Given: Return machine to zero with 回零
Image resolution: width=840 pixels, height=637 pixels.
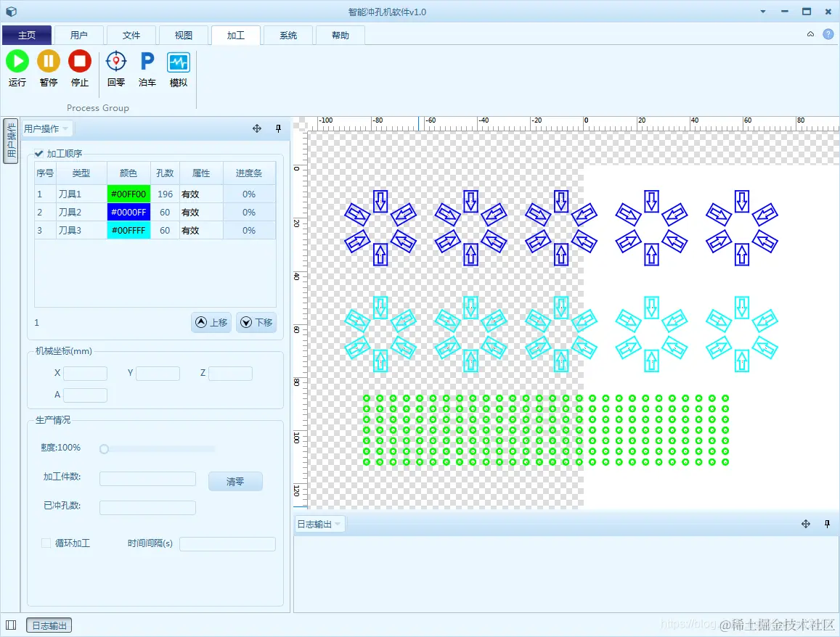Looking at the screenshot, I should pos(115,68).
